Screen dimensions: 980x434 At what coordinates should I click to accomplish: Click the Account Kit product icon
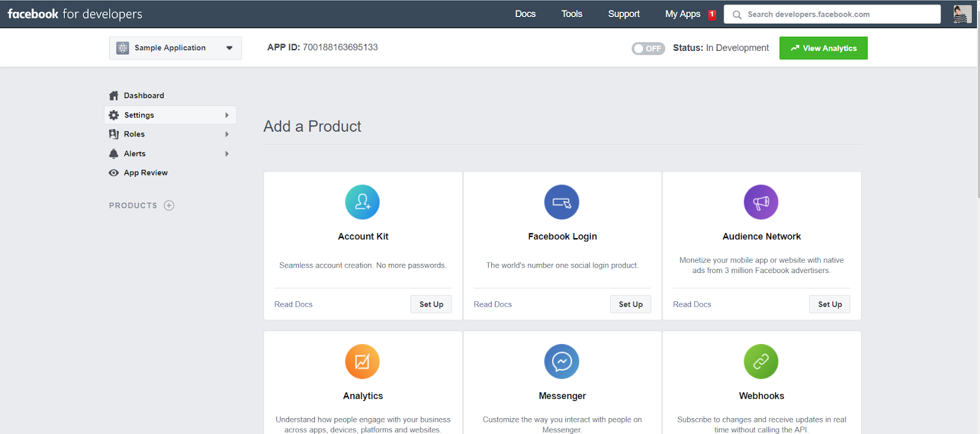click(x=363, y=202)
